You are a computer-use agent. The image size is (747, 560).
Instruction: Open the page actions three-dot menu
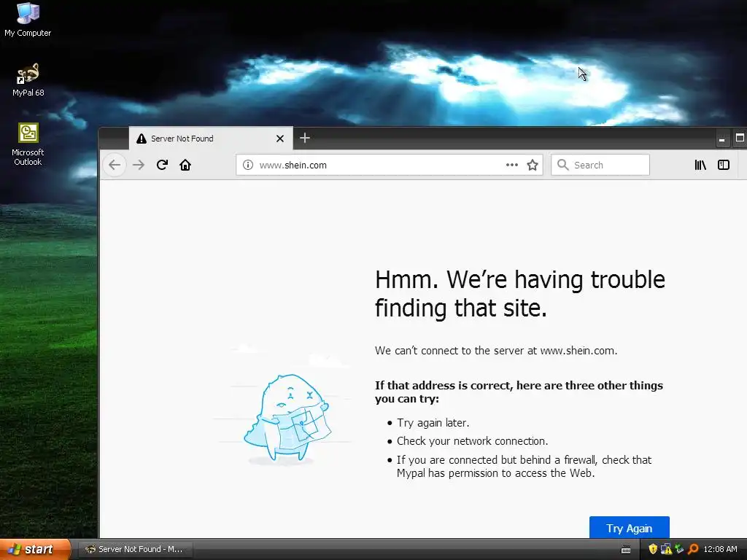[x=511, y=165]
